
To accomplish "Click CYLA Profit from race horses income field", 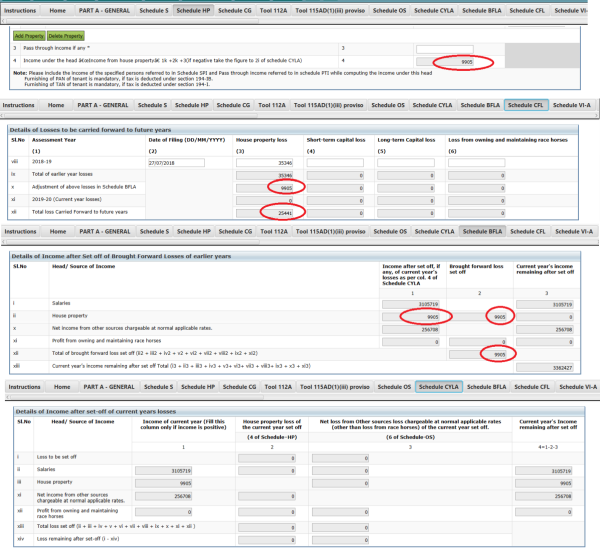I will click(x=163, y=512).
